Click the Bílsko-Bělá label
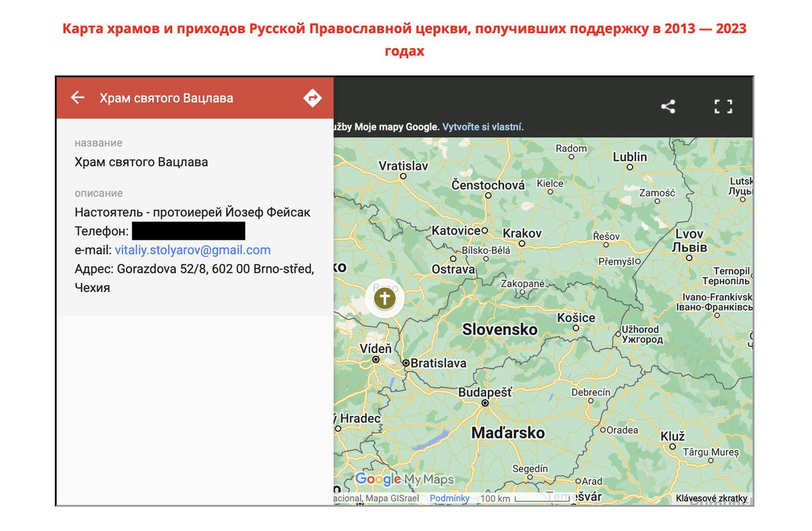Image resolution: width=812 pixels, height=531 pixels. [x=486, y=250]
